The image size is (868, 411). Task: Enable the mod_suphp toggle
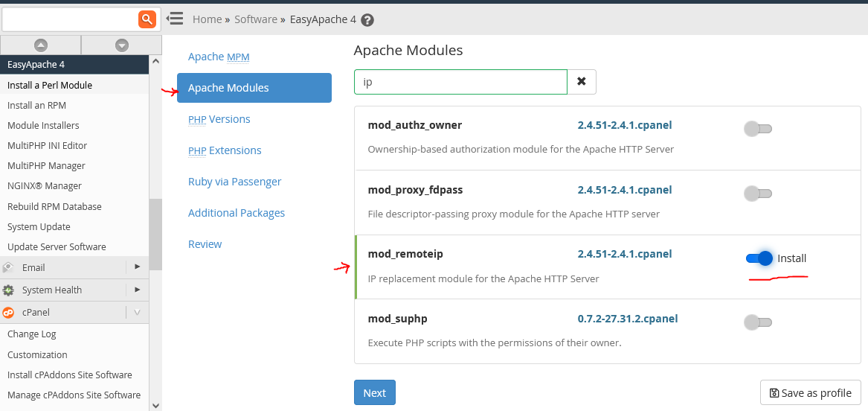758,322
